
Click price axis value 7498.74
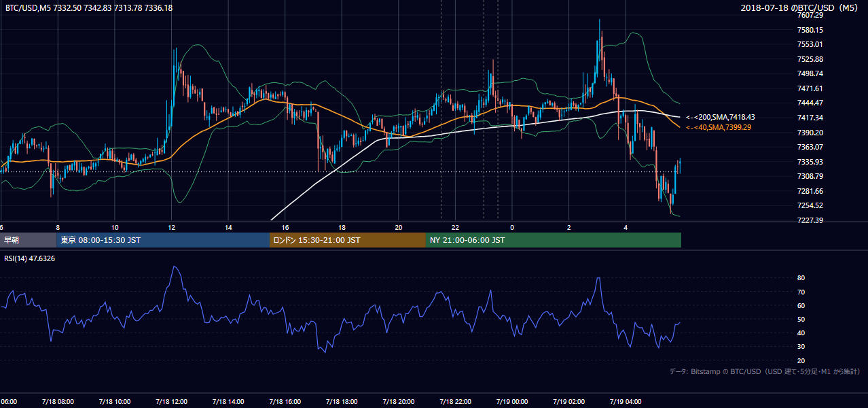pos(810,73)
